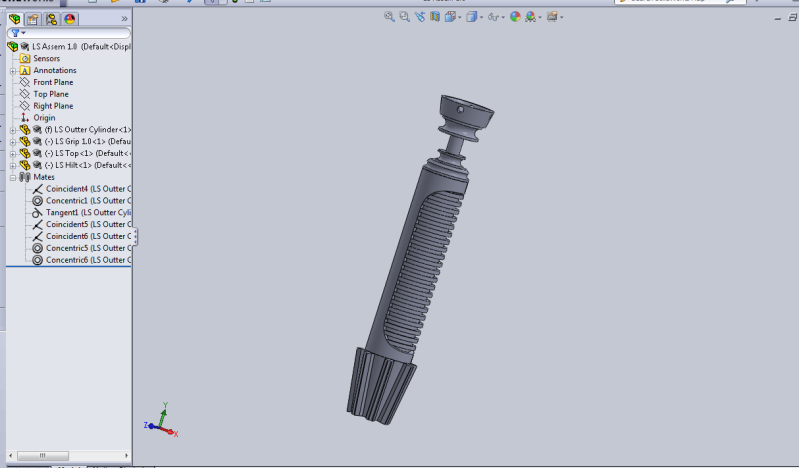Open the FeatureManager Design Tree tab

15,19
